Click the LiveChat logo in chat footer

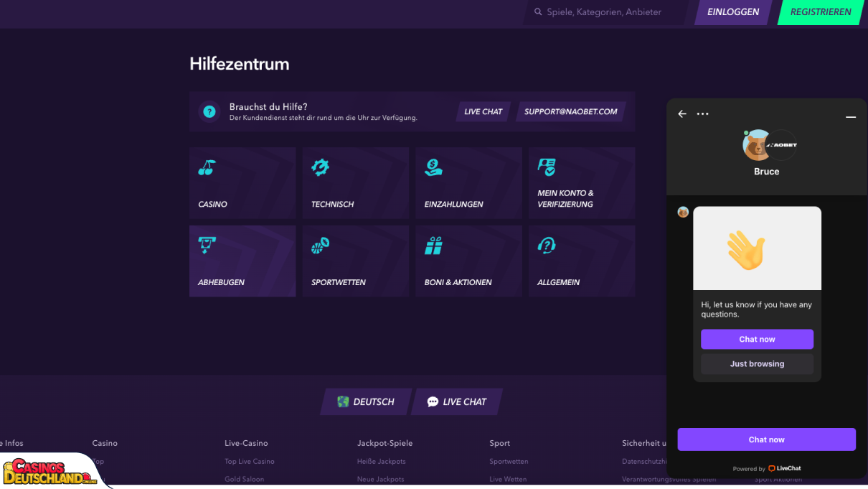pyautogui.click(x=785, y=468)
